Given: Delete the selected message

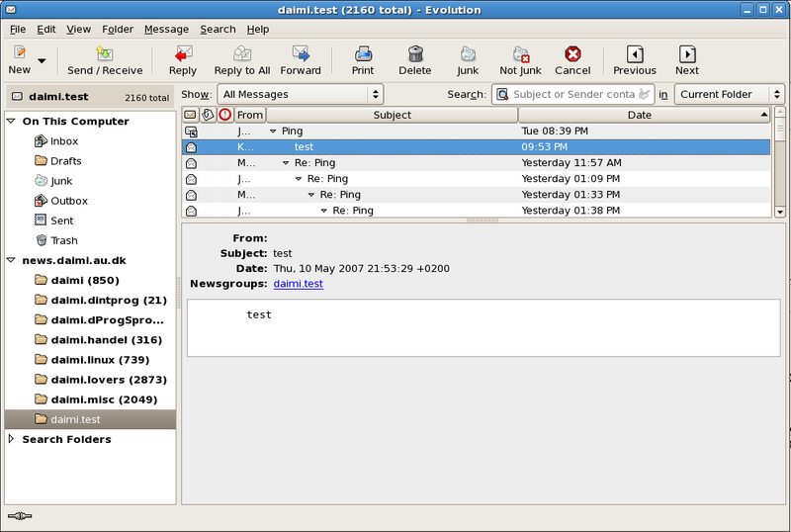Looking at the screenshot, I should point(415,53).
